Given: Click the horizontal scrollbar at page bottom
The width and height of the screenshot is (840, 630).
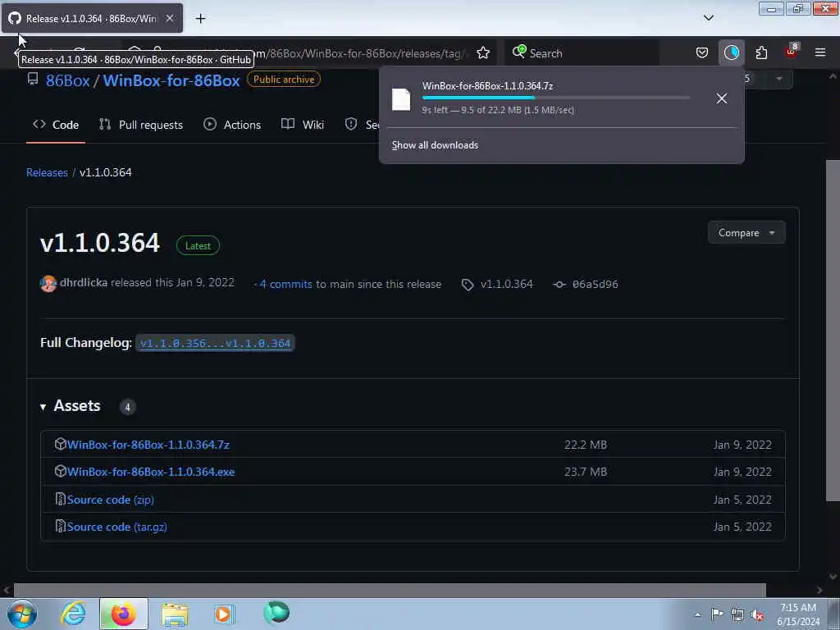Looking at the screenshot, I should (390, 590).
